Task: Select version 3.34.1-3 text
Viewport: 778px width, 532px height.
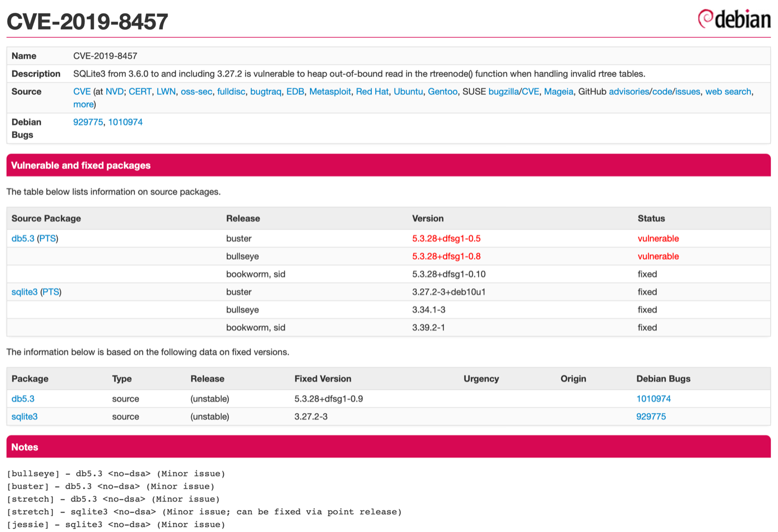Action: 428,310
